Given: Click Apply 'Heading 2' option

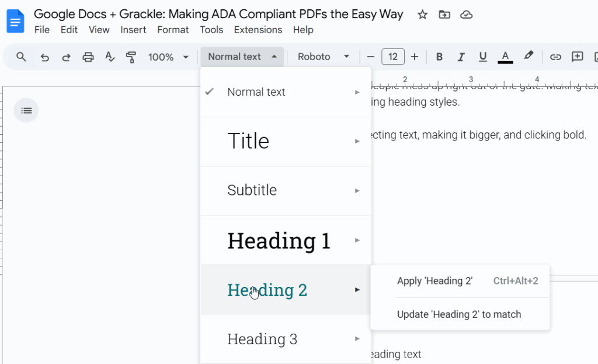Looking at the screenshot, I should point(434,281).
